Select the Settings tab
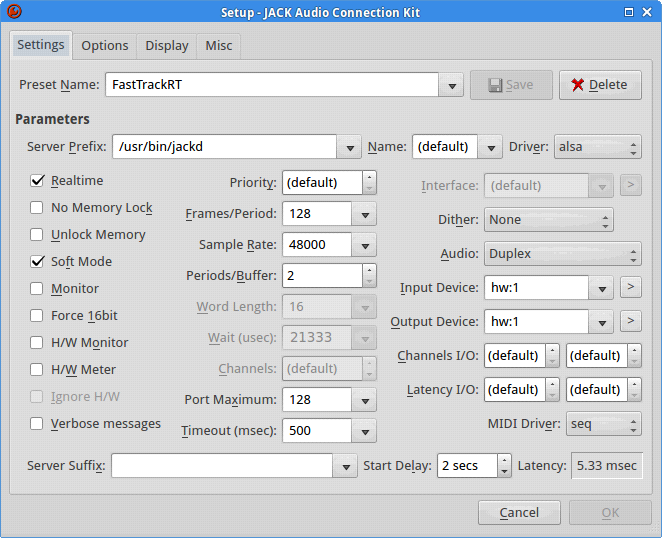This screenshot has height=538, width=662. pos(41,45)
